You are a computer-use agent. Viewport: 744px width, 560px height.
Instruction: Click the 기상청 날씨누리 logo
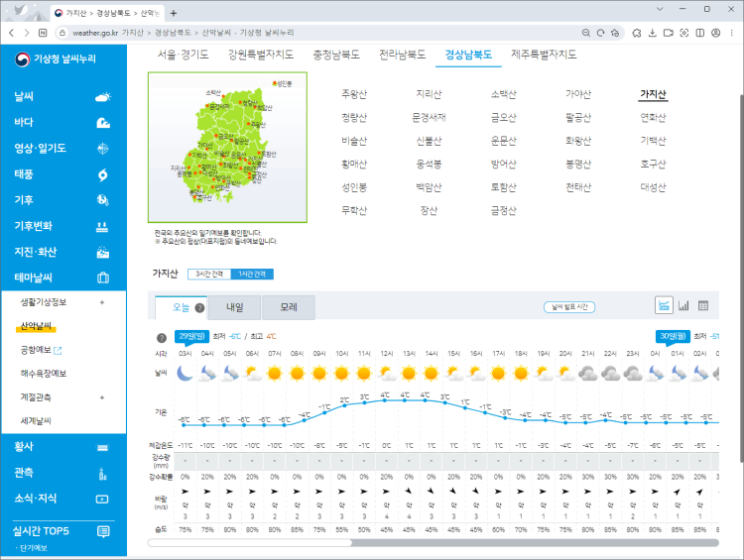(x=56, y=58)
